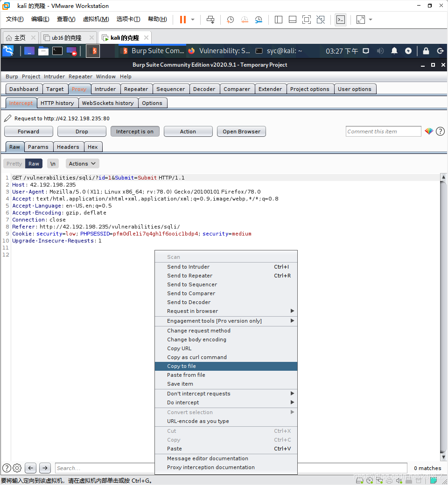Pause the virtual machine from VMware toolbar

[183, 20]
